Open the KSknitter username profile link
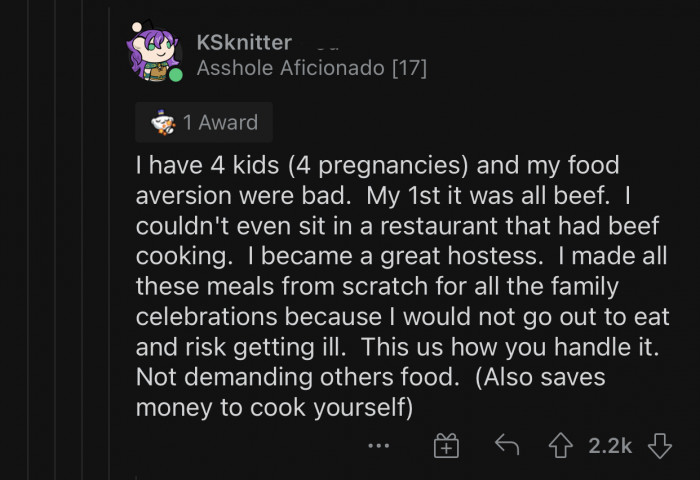 point(244,42)
